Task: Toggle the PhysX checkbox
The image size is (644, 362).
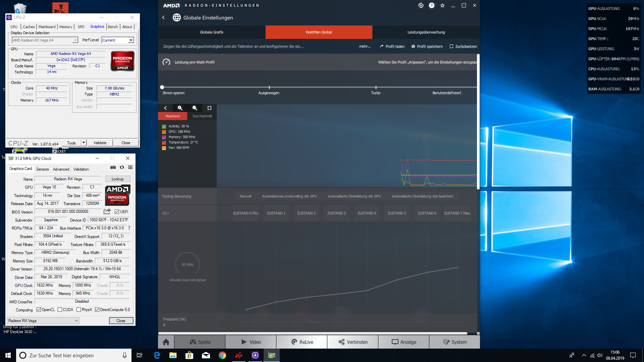Action: click(78, 310)
